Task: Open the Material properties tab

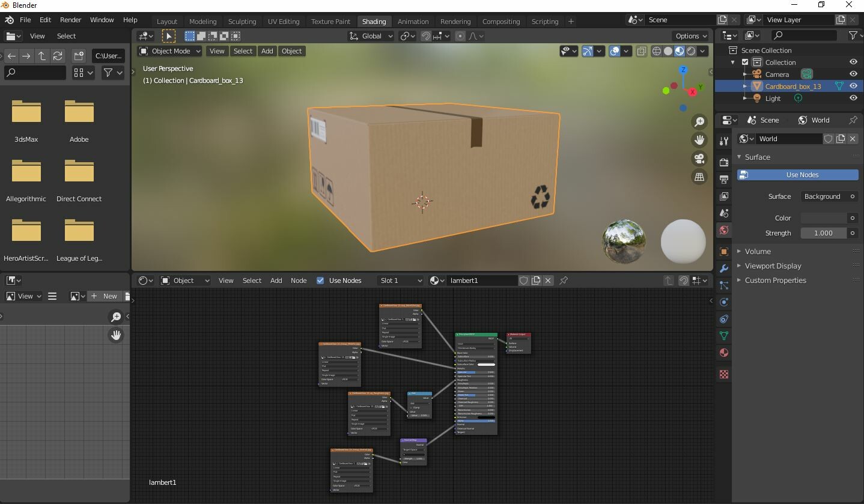Action: click(x=723, y=353)
